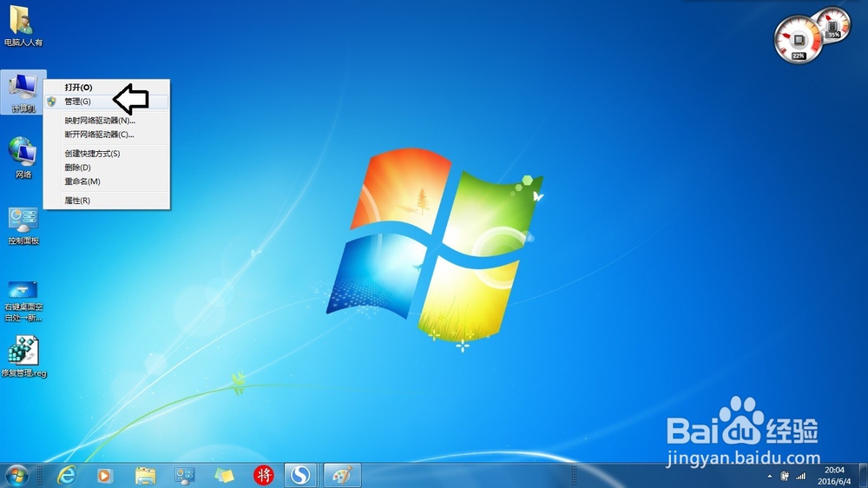Screen dimensions: 868x488
Task: Launch Windows Media Player from taskbar
Action: coord(105,475)
